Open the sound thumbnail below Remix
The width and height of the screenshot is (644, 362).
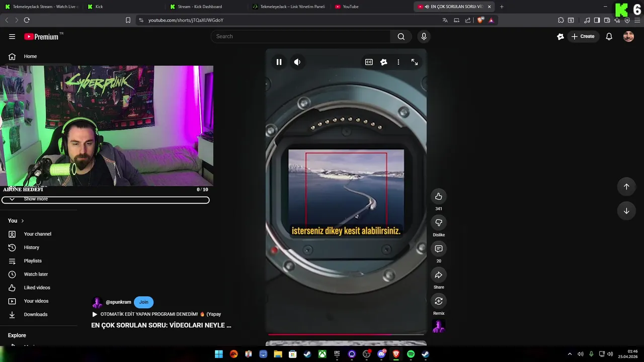439,326
